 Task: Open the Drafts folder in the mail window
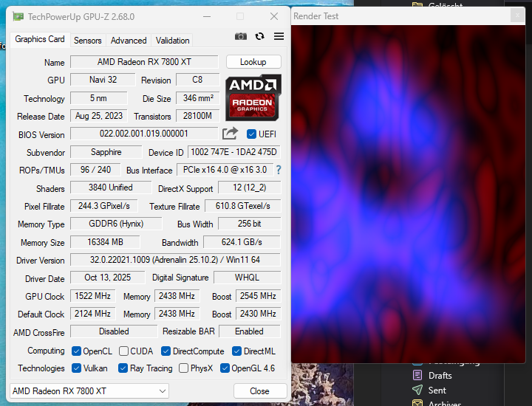[x=440, y=376]
